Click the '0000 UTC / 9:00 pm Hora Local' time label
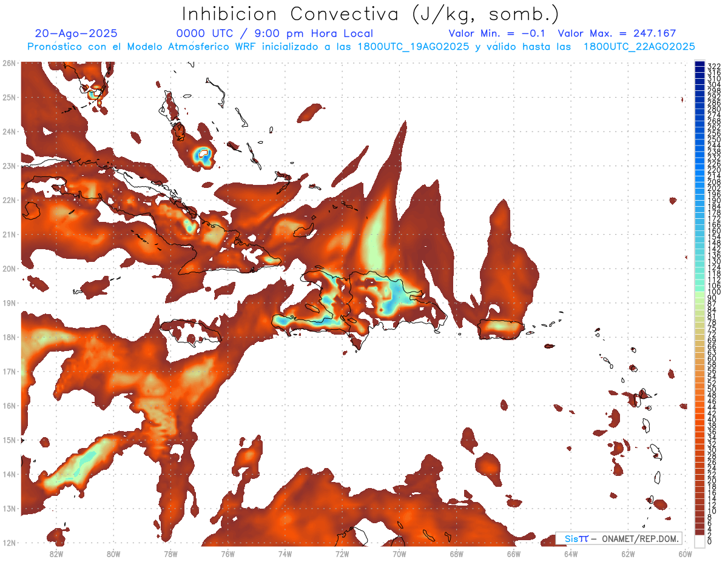 click(x=275, y=34)
